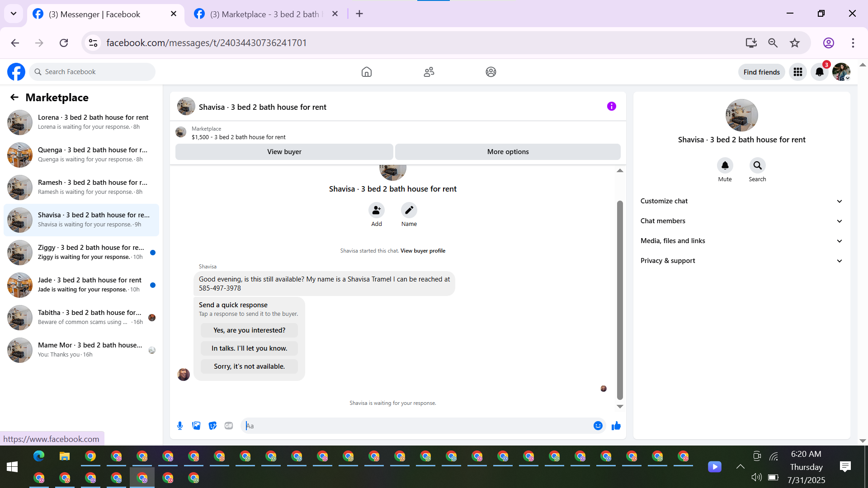This screenshot has height=488, width=868.
Task: Open the GIF picker
Action: 229,426
